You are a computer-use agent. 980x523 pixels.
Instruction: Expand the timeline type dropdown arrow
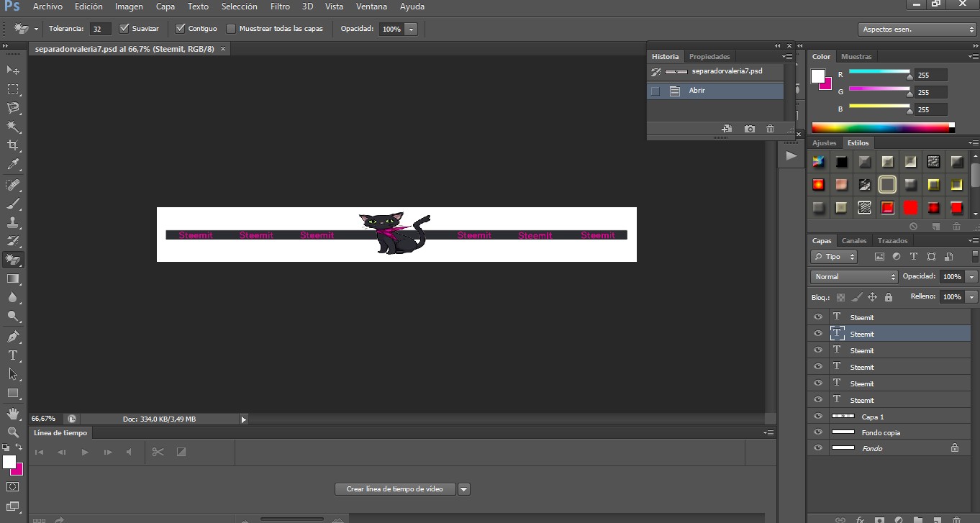(464, 489)
